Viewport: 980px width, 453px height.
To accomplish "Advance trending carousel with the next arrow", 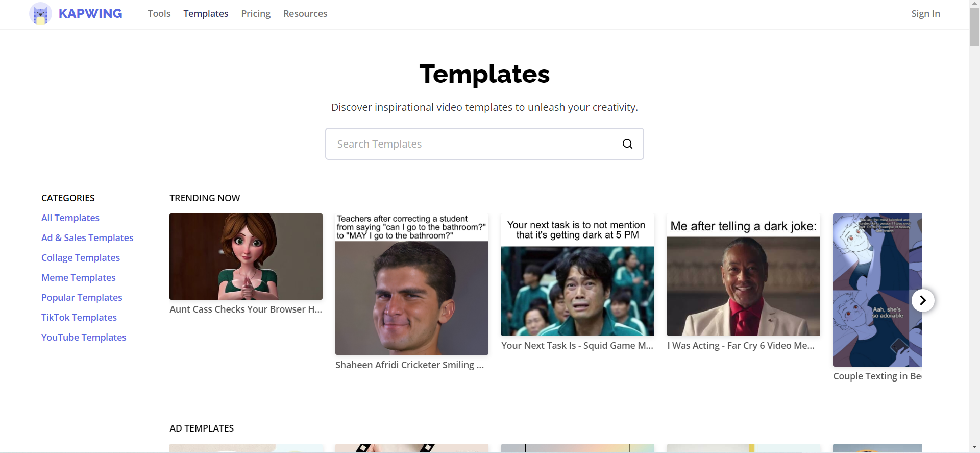I will click(923, 300).
